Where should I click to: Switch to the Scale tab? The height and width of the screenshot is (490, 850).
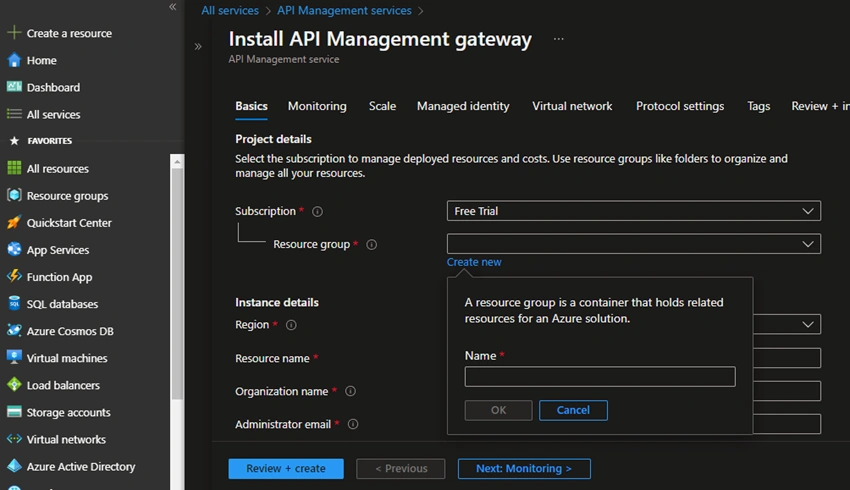click(382, 106)
